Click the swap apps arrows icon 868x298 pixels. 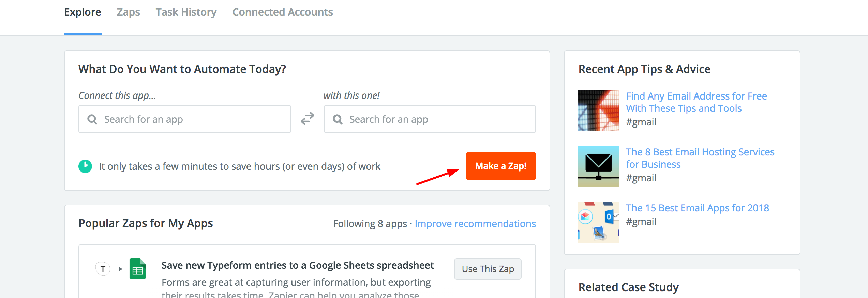tap(307, 119)
